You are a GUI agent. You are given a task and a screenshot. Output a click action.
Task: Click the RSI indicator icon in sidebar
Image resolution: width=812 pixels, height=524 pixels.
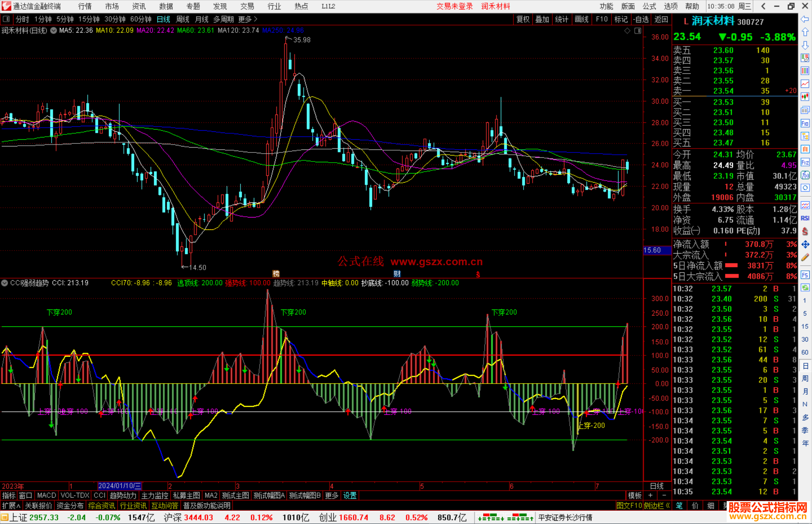[x=805, y=218]
